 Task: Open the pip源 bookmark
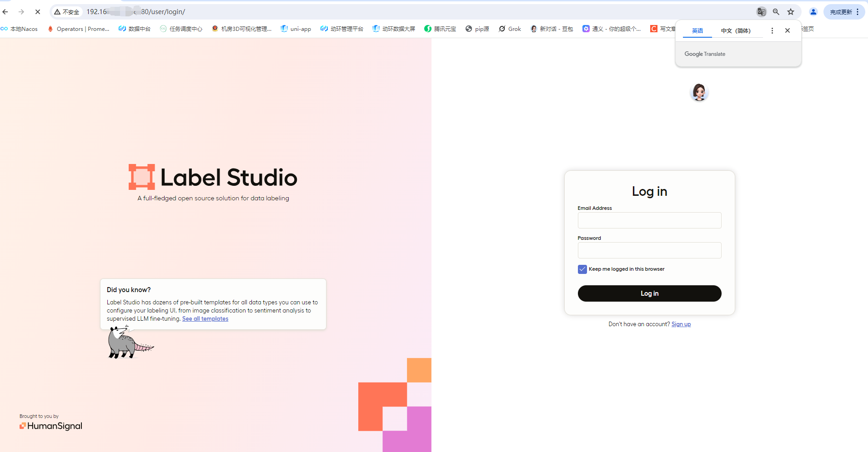click(477, 29)
